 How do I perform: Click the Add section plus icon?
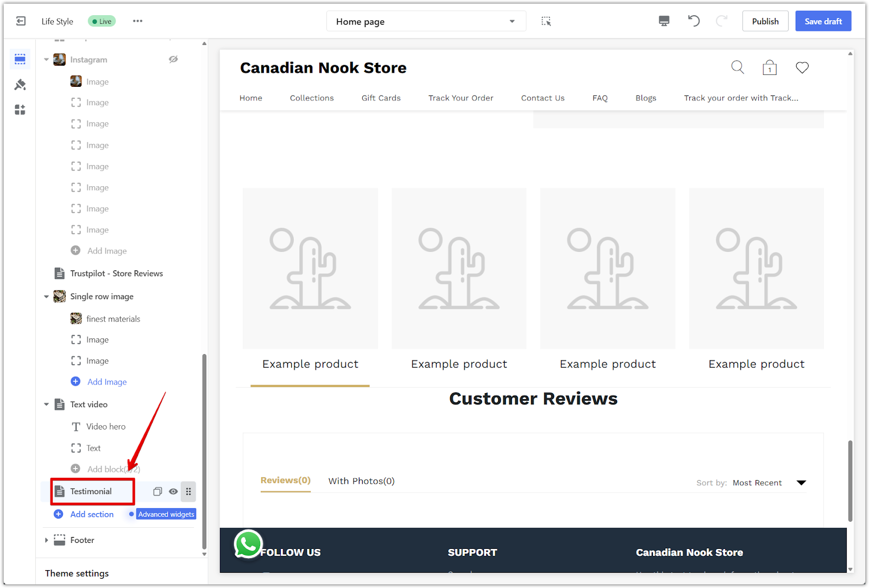(x=58, y=514)
